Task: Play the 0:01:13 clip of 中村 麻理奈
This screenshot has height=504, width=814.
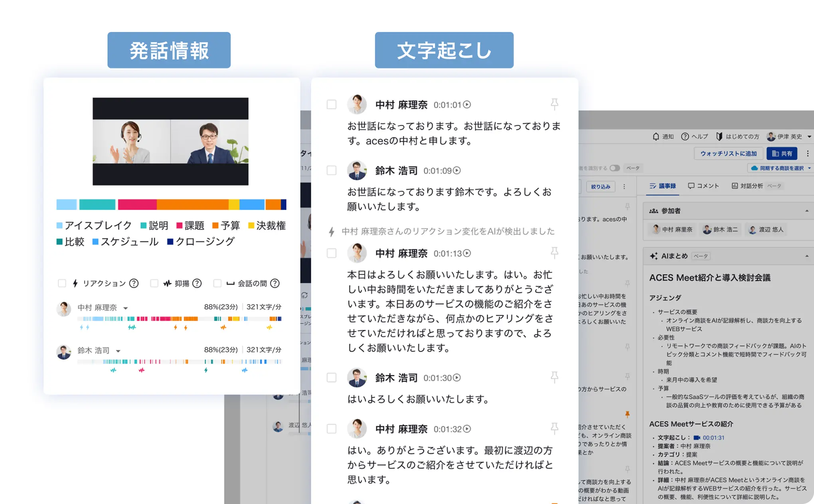Action: tap(467, 253)
